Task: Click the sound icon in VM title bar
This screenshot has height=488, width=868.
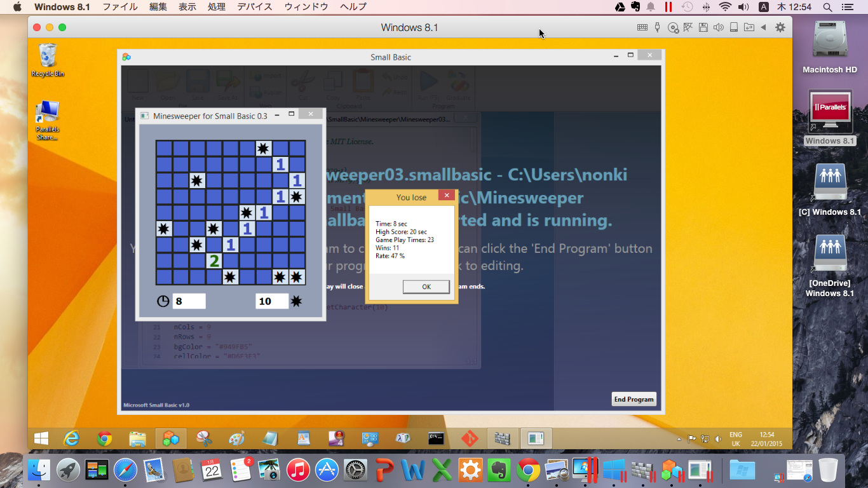Action: pos(719,27)
